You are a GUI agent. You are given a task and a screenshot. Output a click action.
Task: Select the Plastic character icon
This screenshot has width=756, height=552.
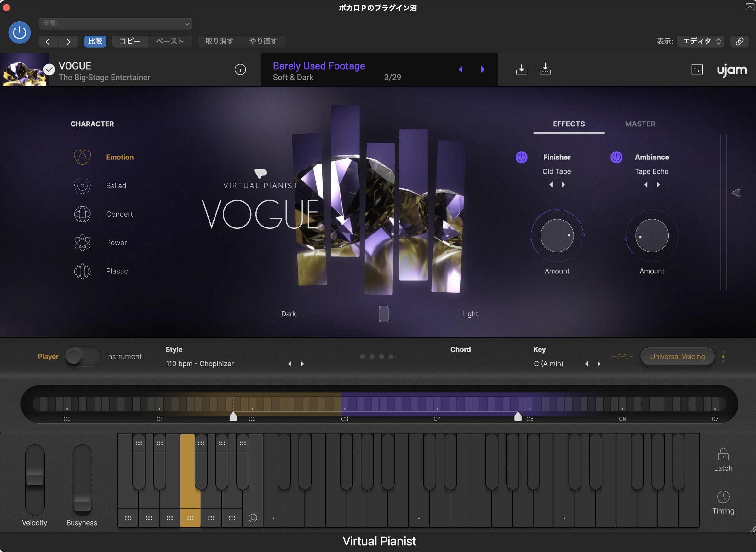pyautogui.click(x=82, y=271)
